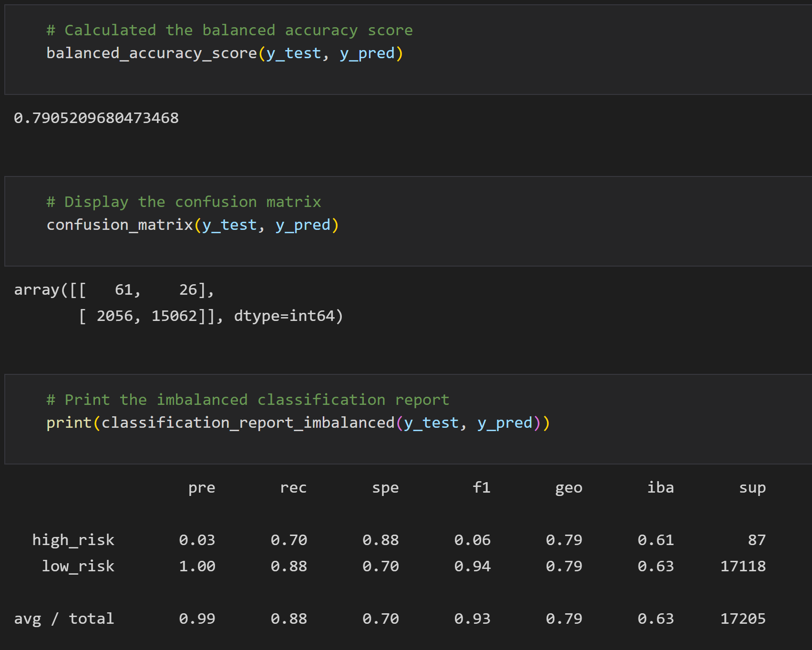This screenshot has height=650, width=812.
Task: Click y_test argument in balanced_accuracy_score call
Action: [x=294, y=53]
